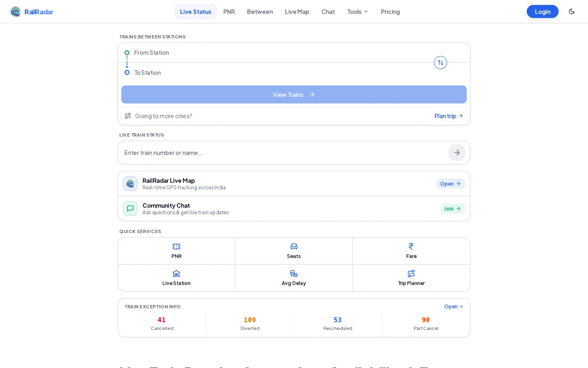
Task: Click the 90 Part Cancel count
Action: pos(426,323)
